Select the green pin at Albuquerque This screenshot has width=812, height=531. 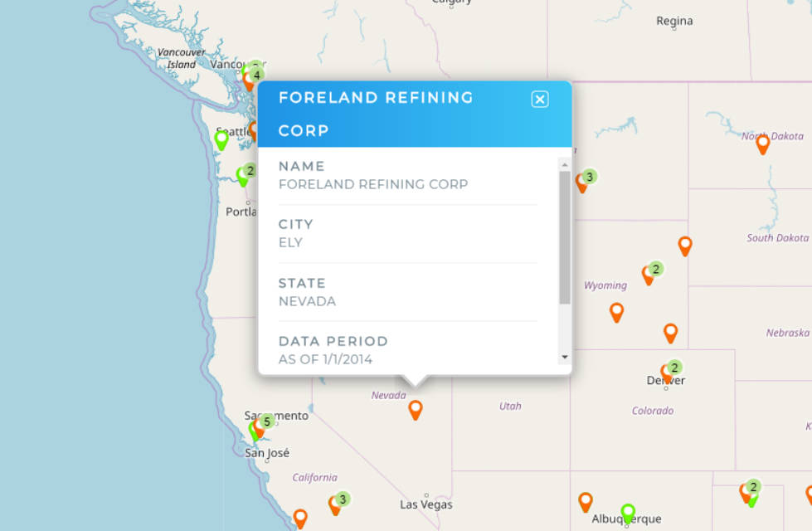628,514
